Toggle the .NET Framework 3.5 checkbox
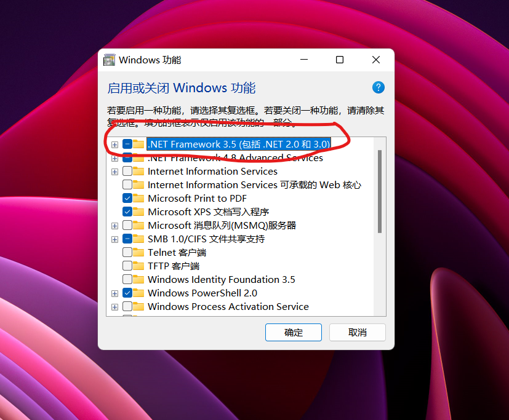This screenshot has width=509, height=420. point(127,144)
